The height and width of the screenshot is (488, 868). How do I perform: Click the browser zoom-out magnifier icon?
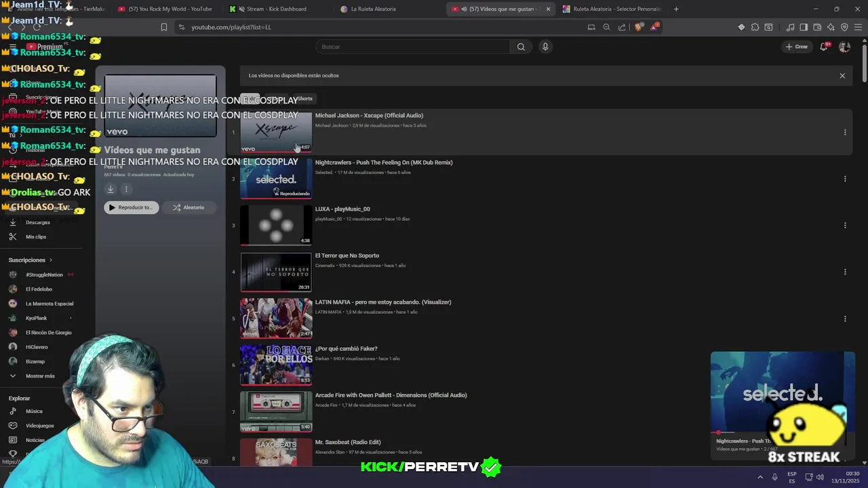[606, 27]
